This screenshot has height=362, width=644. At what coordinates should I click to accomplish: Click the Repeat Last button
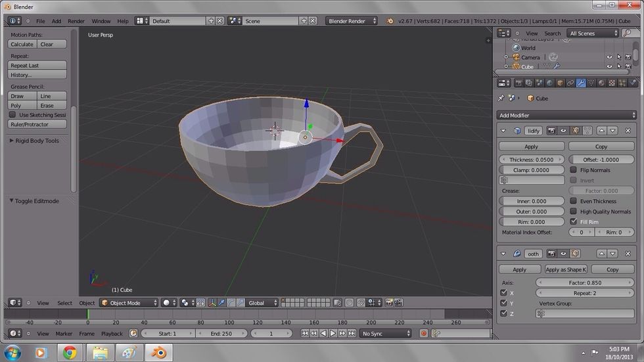coord(37,66)
